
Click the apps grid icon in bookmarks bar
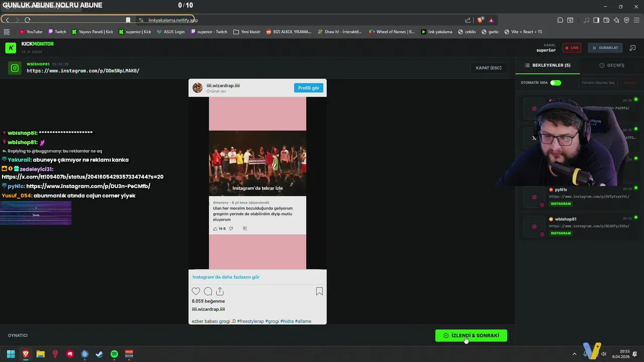coord(7,32)
